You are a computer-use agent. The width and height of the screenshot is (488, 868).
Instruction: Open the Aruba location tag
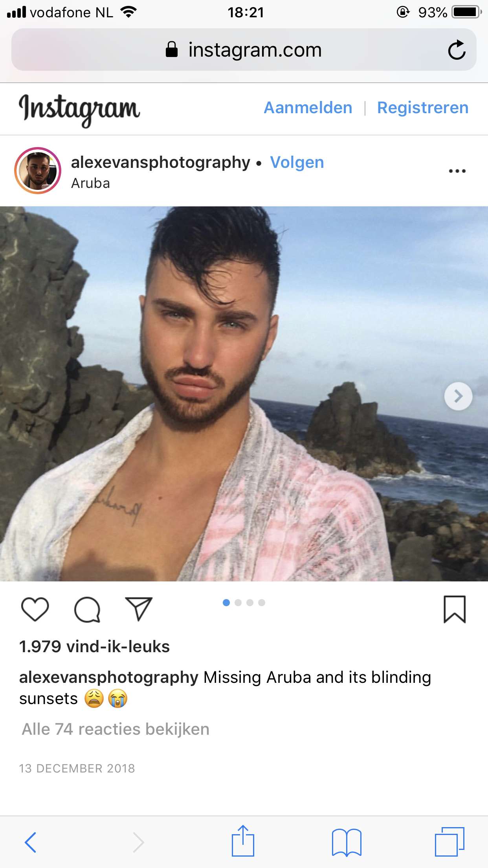tap(90, 183)
